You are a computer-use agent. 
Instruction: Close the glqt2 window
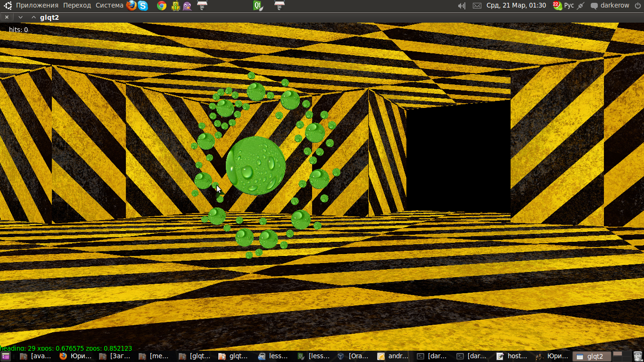coord(7,17)
